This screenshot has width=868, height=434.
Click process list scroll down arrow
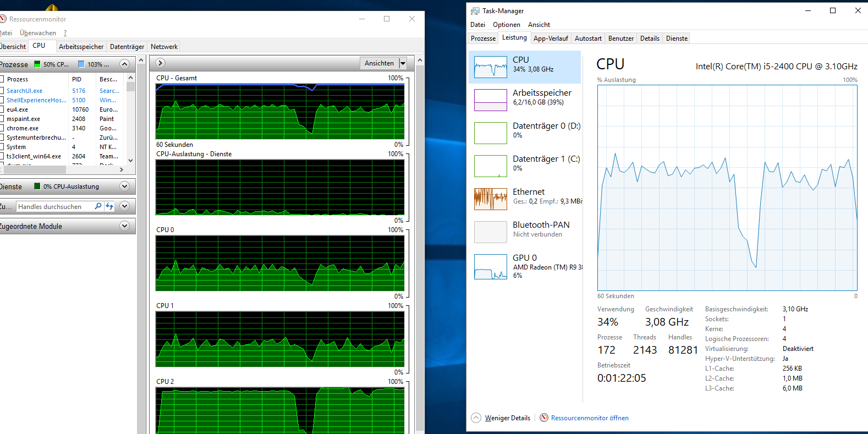(130, 161)
